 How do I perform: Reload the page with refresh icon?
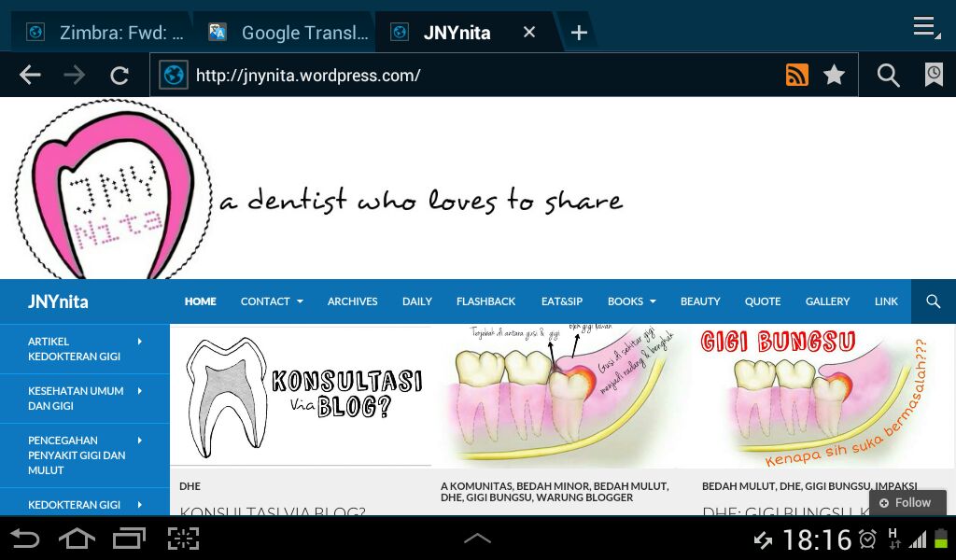coord(119,76)
